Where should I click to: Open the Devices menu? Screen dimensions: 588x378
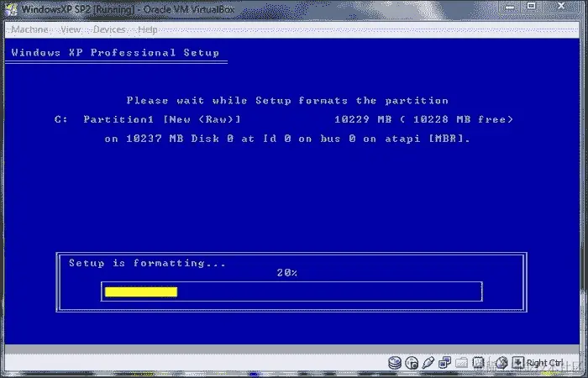click(109, 29)
